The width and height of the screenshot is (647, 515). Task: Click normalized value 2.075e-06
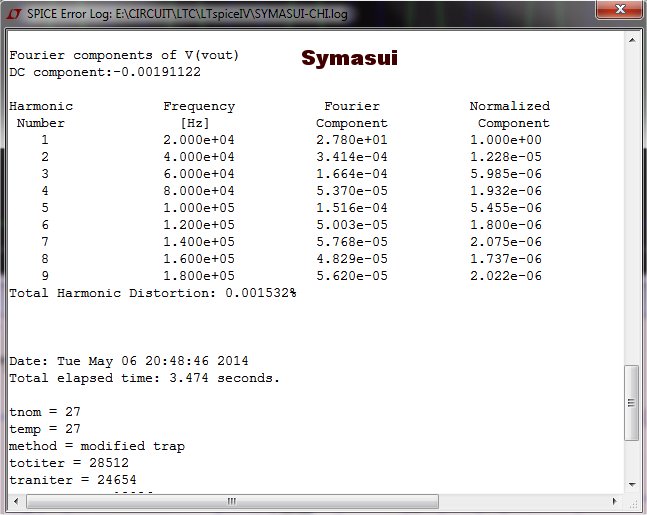[505, 241]
